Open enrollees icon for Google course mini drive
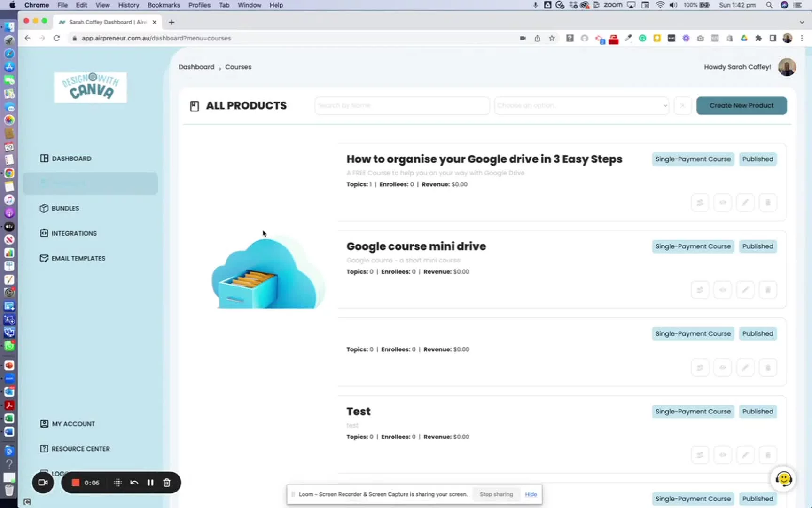The image size is (812, 508). [700, 290]
